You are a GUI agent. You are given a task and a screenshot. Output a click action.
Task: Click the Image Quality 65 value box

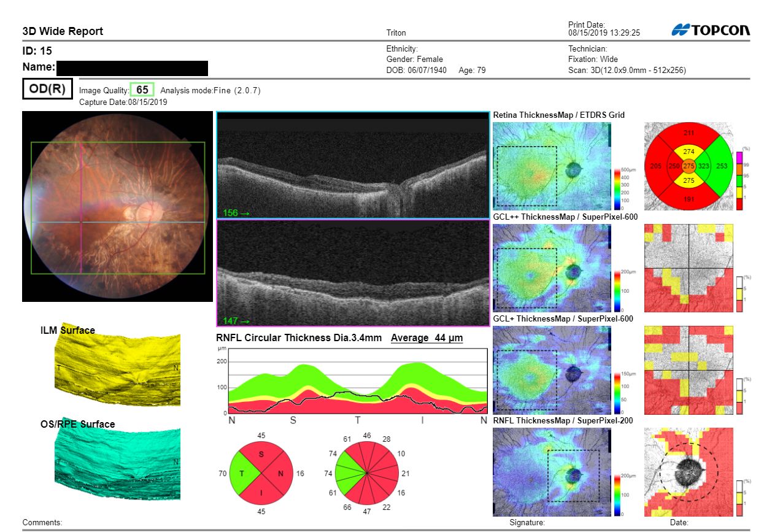click(142, 90)
